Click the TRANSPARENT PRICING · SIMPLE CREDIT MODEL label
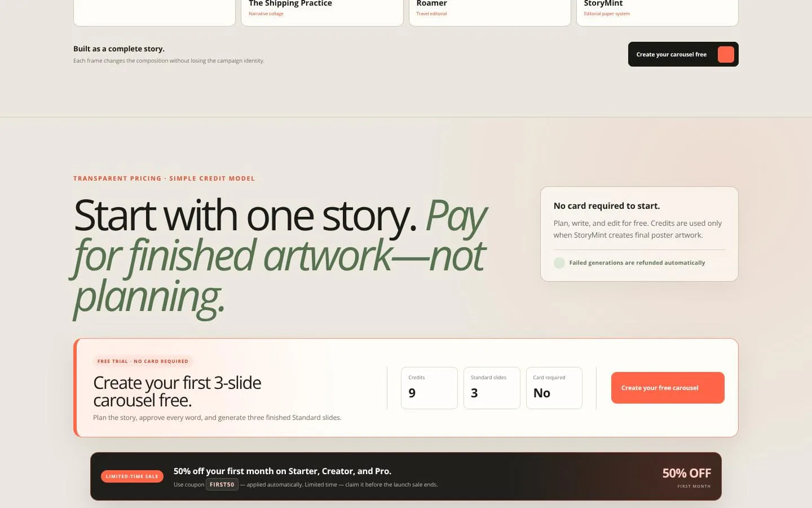Viewport: 812px width, 508px height. click(164, 178)
